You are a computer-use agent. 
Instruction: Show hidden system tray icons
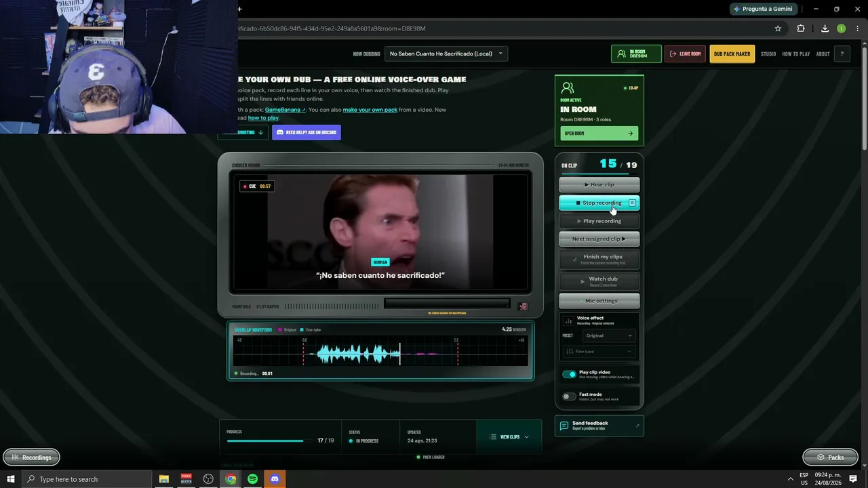(x=790, y=479)
